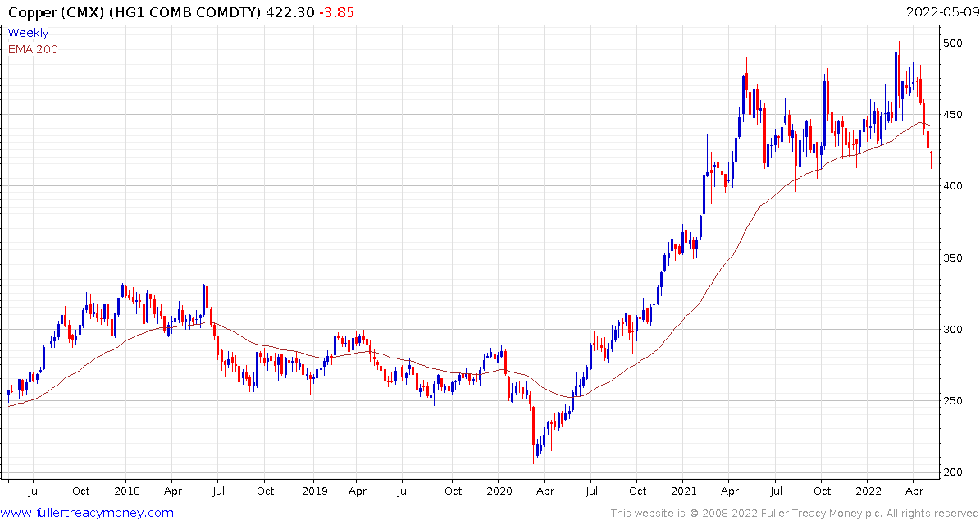
Task: Click the 250 price axis label
Action: click(954, 400)
